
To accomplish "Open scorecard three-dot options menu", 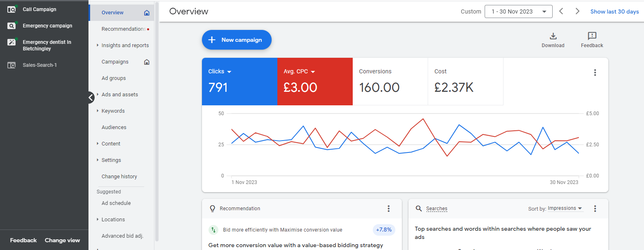I will click(595, 73).
